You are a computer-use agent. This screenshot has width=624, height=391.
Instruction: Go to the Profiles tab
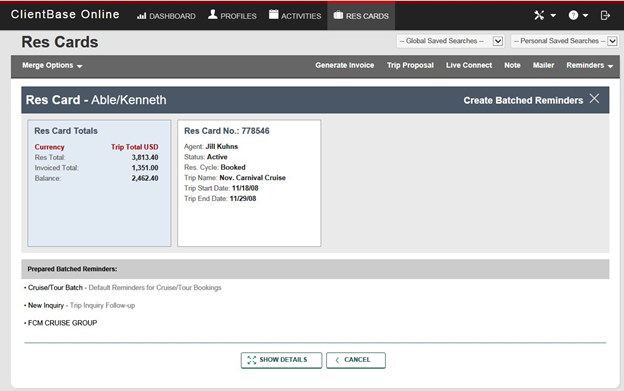point(232,16)
